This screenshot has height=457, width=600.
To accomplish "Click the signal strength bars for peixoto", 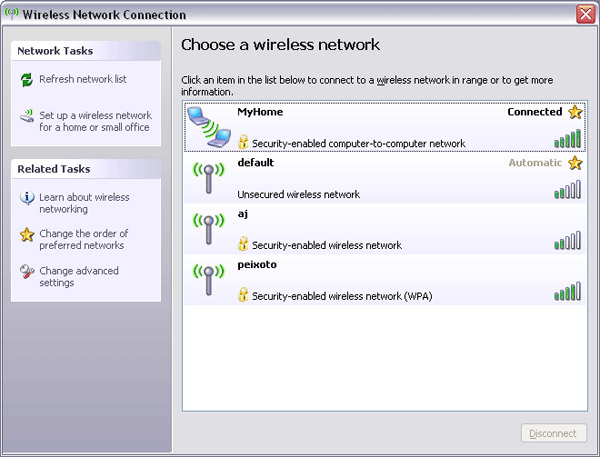I will coord(567,292).
